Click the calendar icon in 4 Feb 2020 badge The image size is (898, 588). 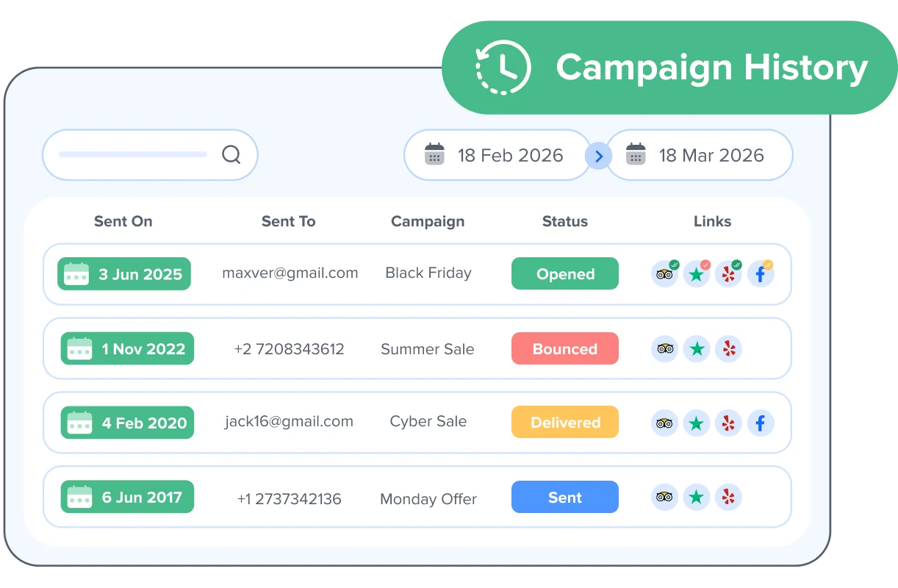[79, 423]
